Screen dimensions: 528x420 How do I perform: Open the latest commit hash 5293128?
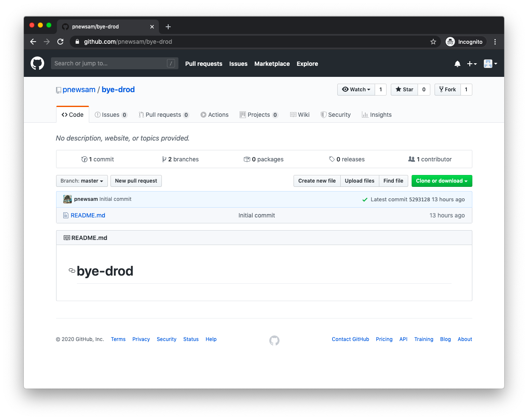tap(420, 200)
